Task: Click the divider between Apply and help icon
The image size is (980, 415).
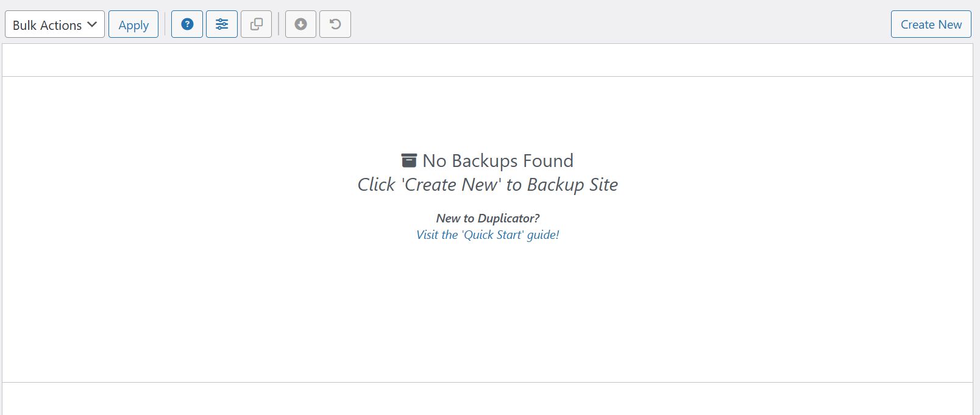Action: pyautogui.click(x=165, y=24)
